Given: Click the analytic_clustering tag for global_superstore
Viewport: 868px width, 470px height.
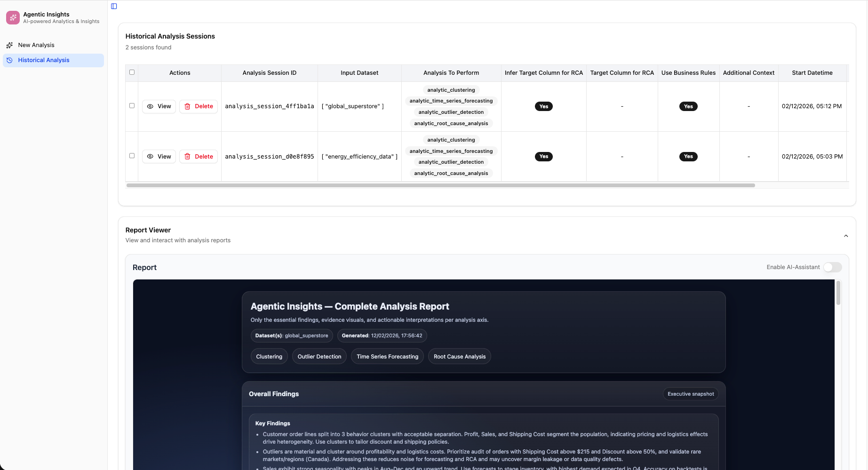Looking at the screenshot, I should tap(450, 89).
